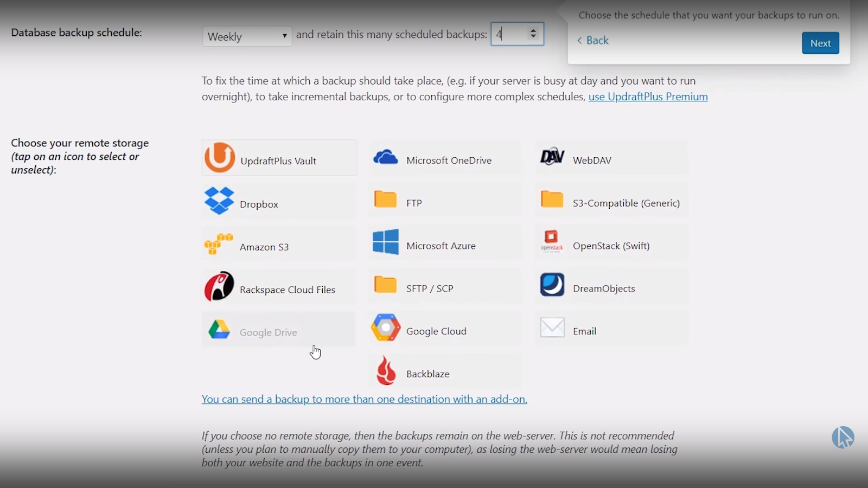
Task: Click the Email label text
Action: coord(584,331)
